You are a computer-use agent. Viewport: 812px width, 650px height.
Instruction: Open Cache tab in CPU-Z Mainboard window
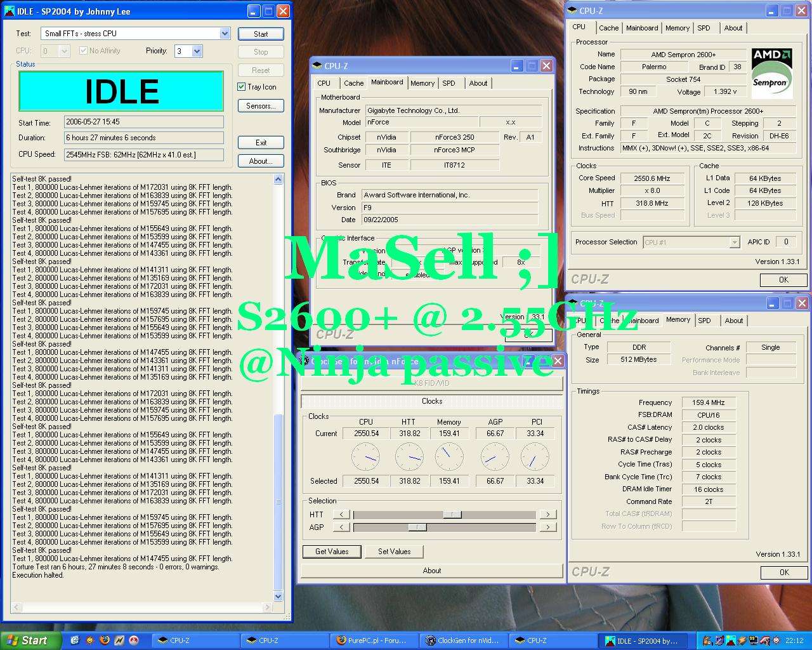tap(353, 83)
